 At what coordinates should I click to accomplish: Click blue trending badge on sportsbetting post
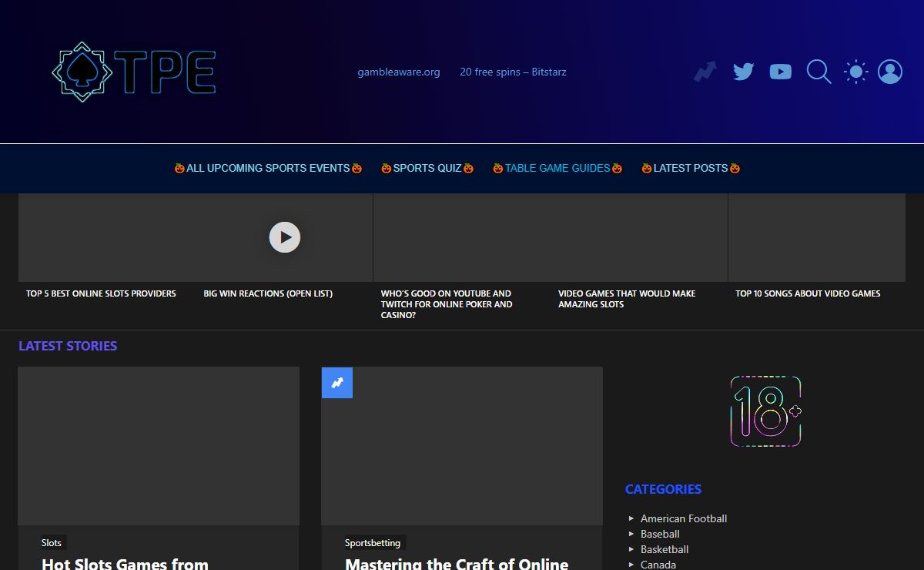coord(337,383)
